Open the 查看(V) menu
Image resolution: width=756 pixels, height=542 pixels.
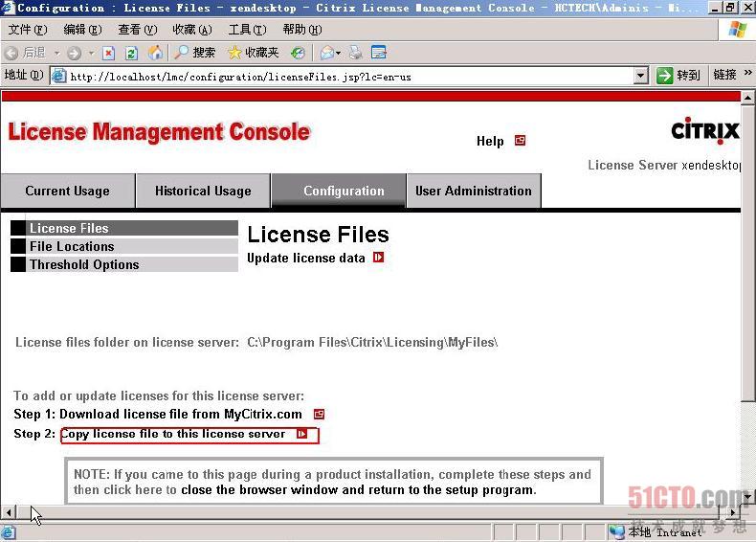pos(138,30)
